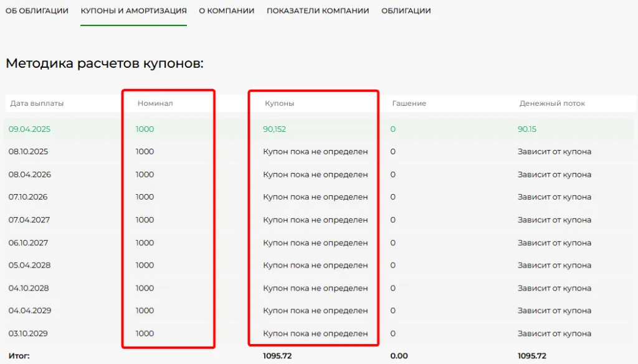Click the Дата выплаты column header
Viewport: 638px width, 364px height.
pyautogui.click(x=36, y=103)
